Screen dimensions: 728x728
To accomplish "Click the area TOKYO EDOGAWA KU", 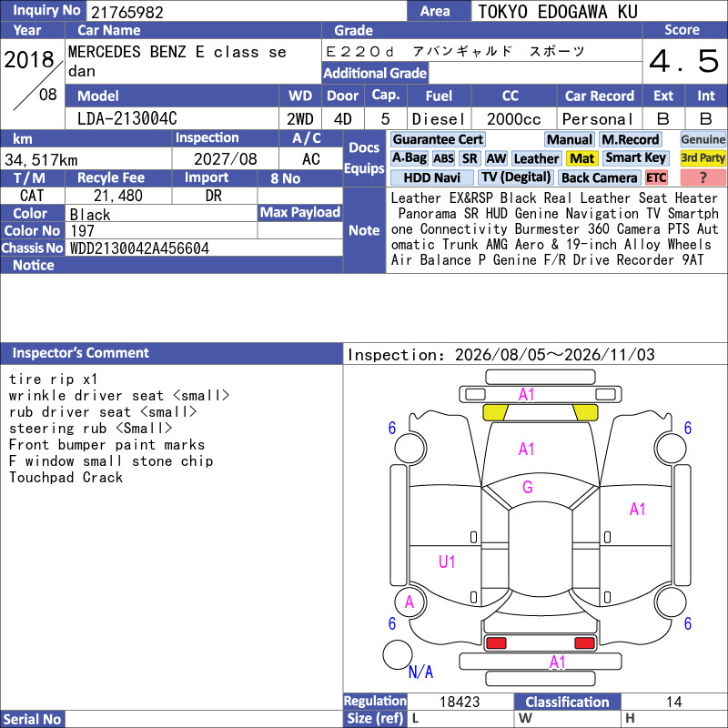I will (558, 12).
